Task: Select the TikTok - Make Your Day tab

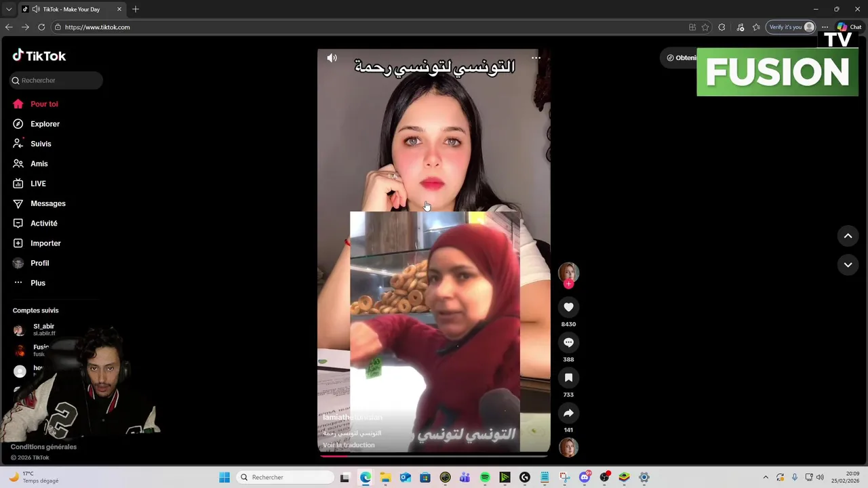Action: 71,9
